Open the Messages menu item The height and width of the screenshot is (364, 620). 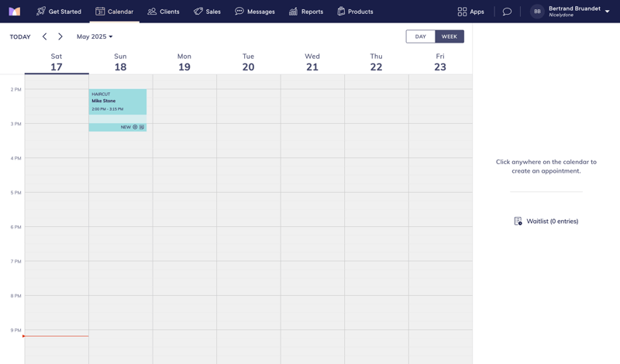tap(255, 12)
